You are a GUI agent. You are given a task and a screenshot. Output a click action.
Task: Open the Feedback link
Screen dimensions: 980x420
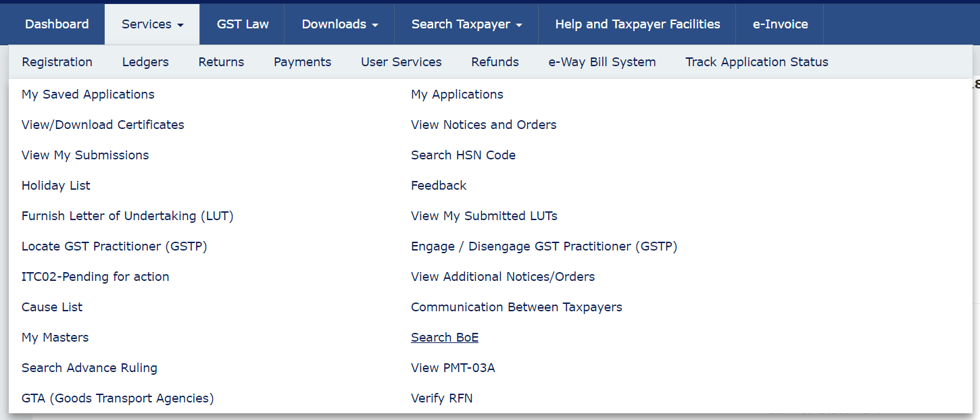[x=439, y=186]
